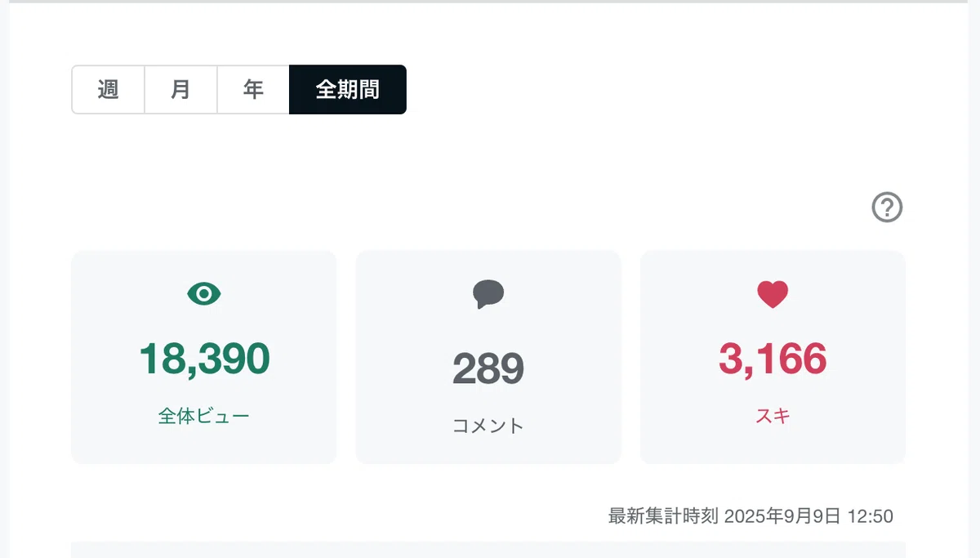Click the 289 comments count
The width and height of the screenshot is (980, 558).
(488, 369)
